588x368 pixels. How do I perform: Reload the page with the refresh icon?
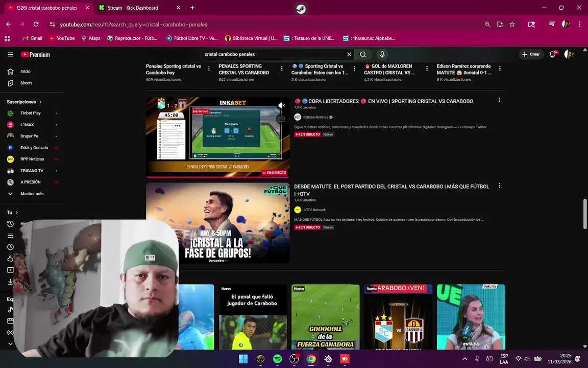coord(36,24)
